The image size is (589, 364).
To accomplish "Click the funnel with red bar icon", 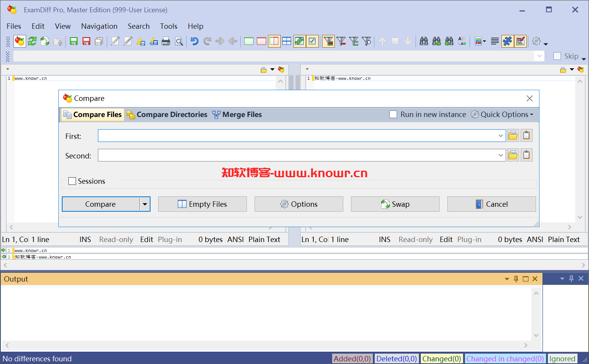I will pos(341,41).
